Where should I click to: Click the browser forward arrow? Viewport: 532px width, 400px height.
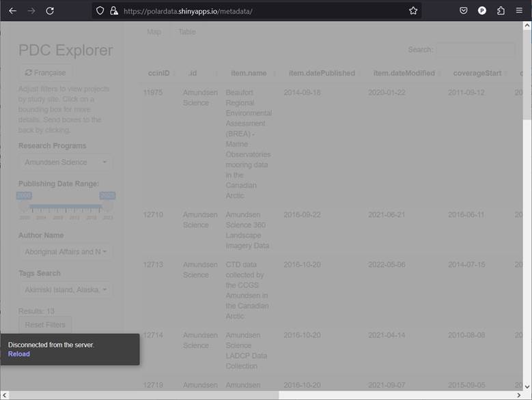tap(31, 11)
